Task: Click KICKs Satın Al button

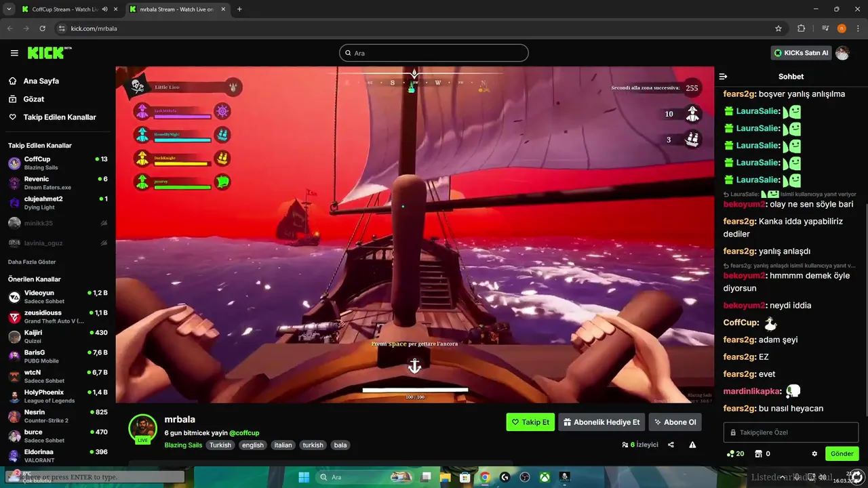Action: pos(802,53)
